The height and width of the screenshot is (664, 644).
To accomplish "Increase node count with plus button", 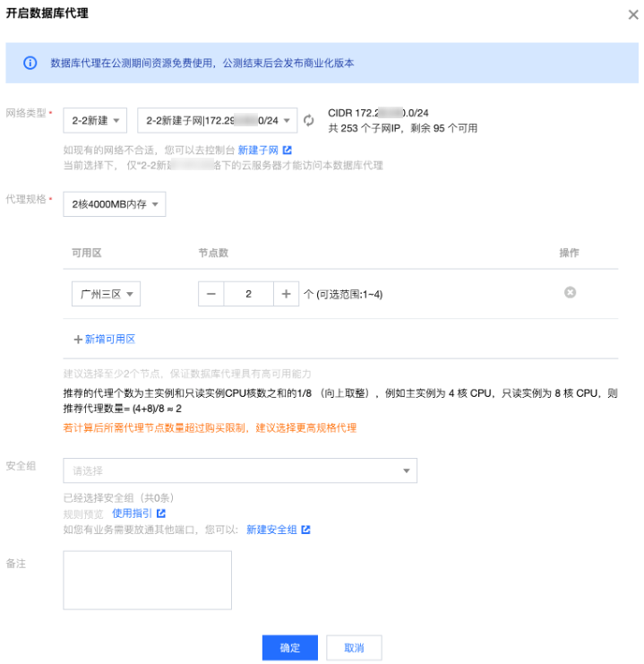I will [287, 294].
